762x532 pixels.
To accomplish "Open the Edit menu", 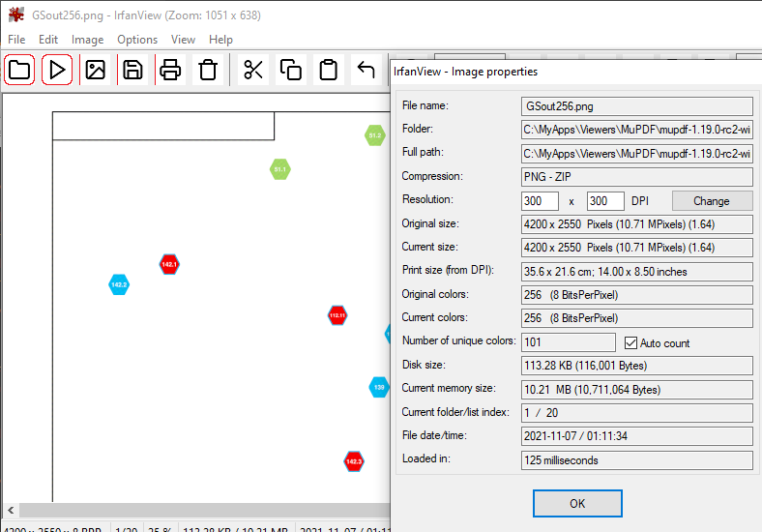I will [x=48, y=40].
